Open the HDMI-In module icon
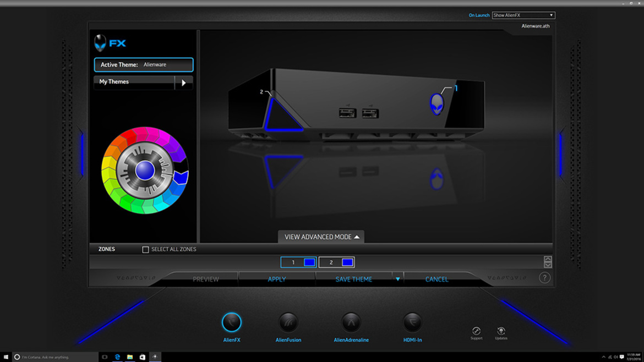644x362 pixels. pos(412,322)
